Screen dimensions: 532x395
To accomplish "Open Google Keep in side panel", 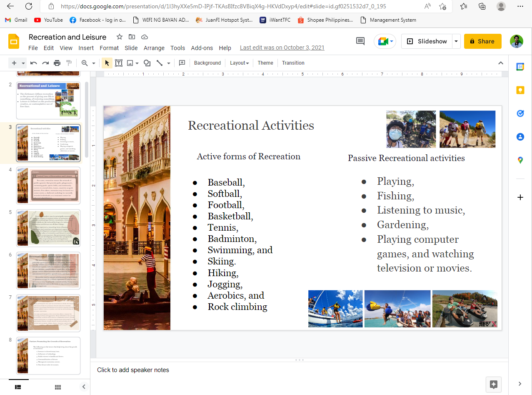I will pos(520,90).
